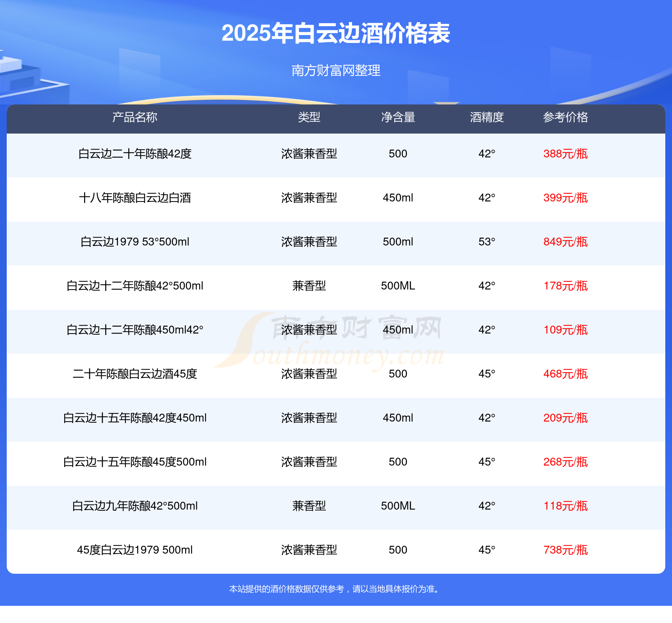Click 42° in 十八年陈酿白云边白酒 row

tap(487, 198)
